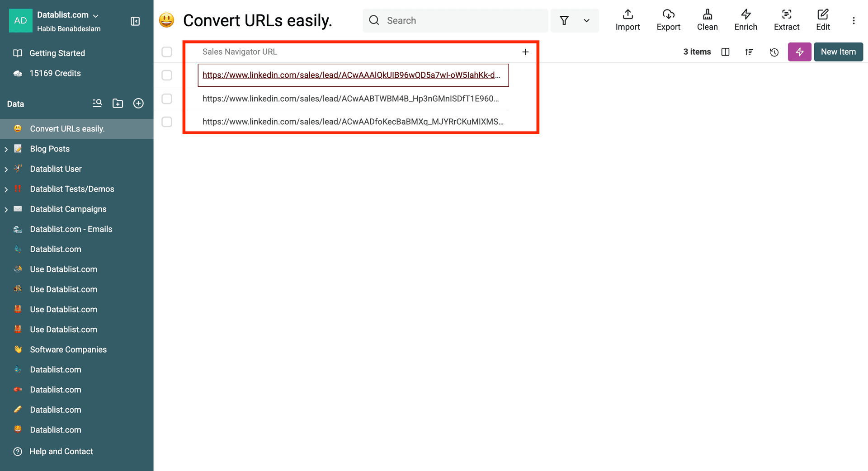Open the Import tool
Screen dimensions: 868x471
[x=627, y=20]
